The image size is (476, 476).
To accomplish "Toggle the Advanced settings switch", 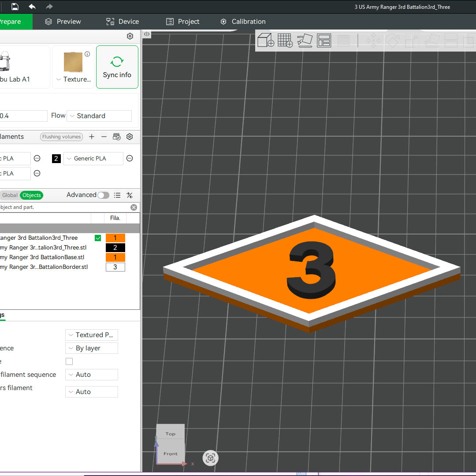I will [103, 195].
